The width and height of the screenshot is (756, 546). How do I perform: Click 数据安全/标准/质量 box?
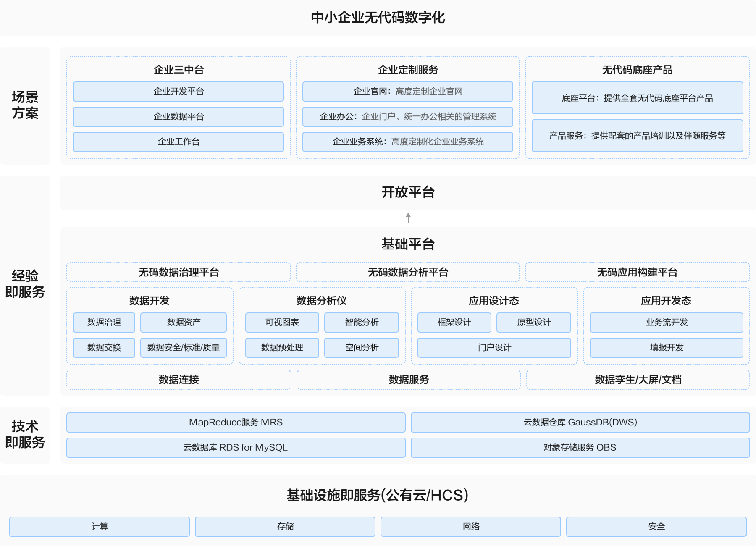coord(184,348)
